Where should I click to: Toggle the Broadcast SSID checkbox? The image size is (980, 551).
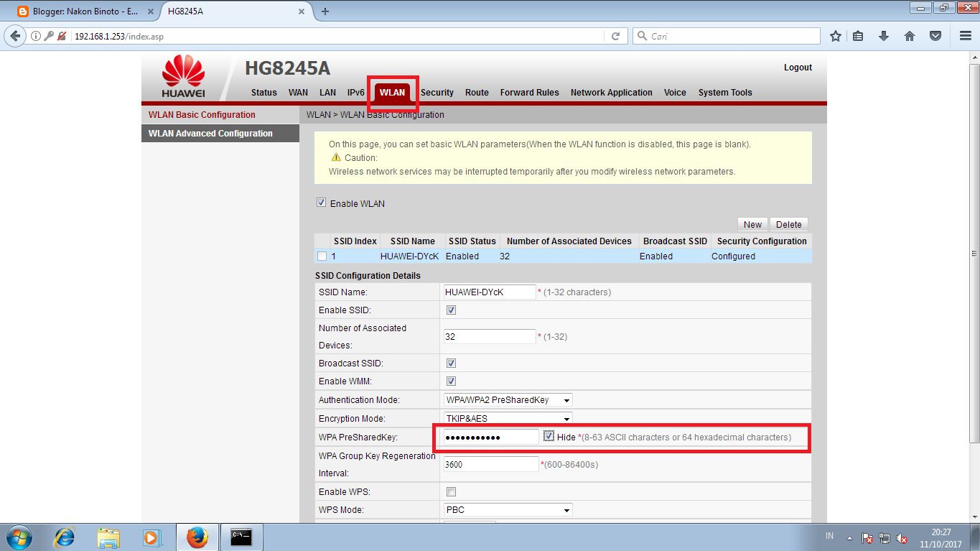coord(452,364)
